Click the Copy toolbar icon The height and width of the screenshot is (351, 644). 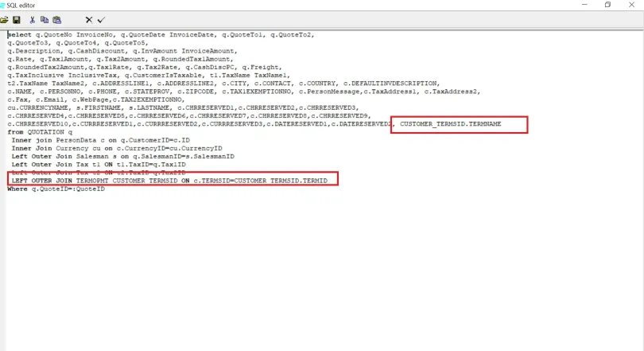pos(45,19)
